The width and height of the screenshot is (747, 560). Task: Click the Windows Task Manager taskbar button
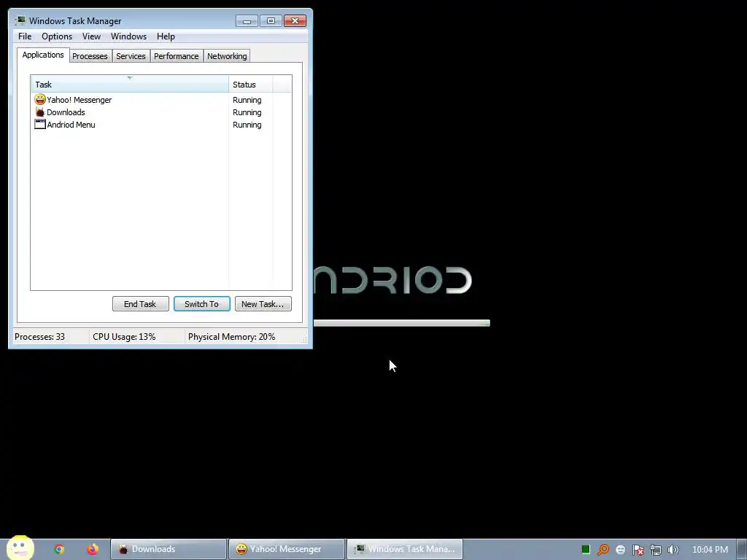click(405, 549)
